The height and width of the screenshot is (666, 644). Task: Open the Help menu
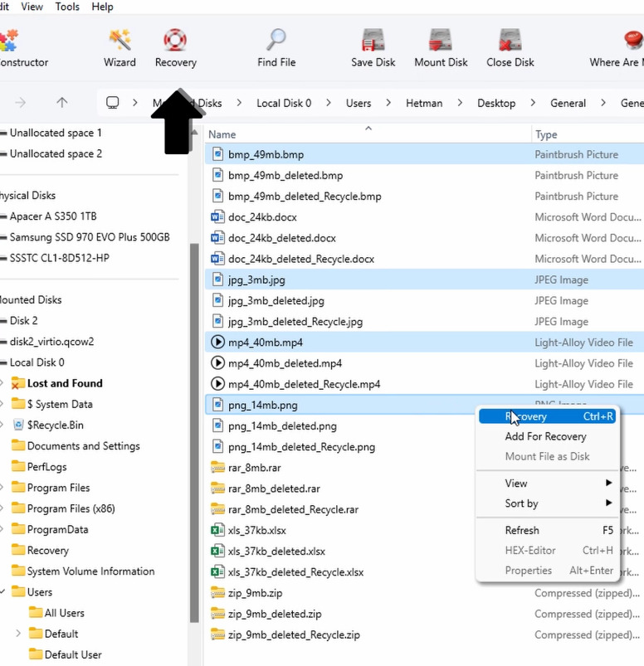click(102, 7)
